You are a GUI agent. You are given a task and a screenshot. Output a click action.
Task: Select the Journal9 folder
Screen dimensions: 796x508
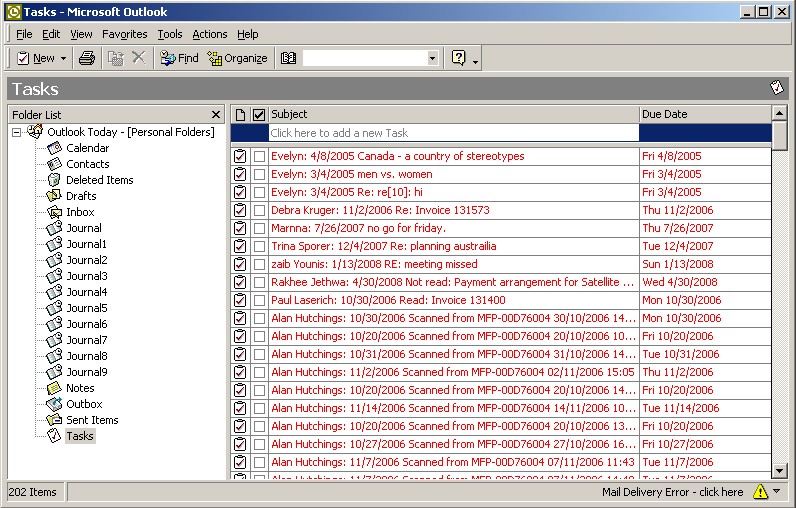click(87, 372)
